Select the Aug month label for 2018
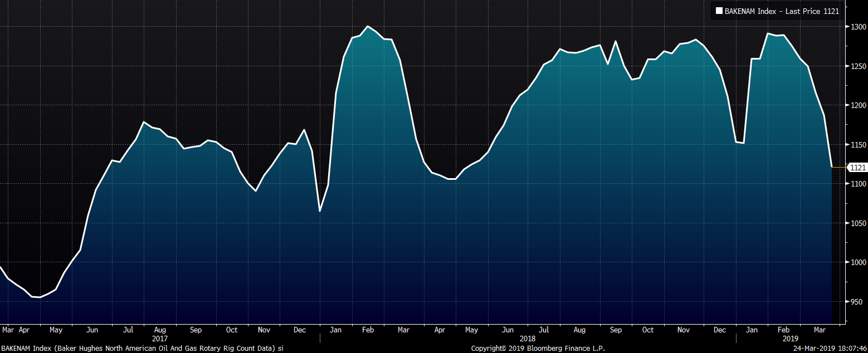 580,330
